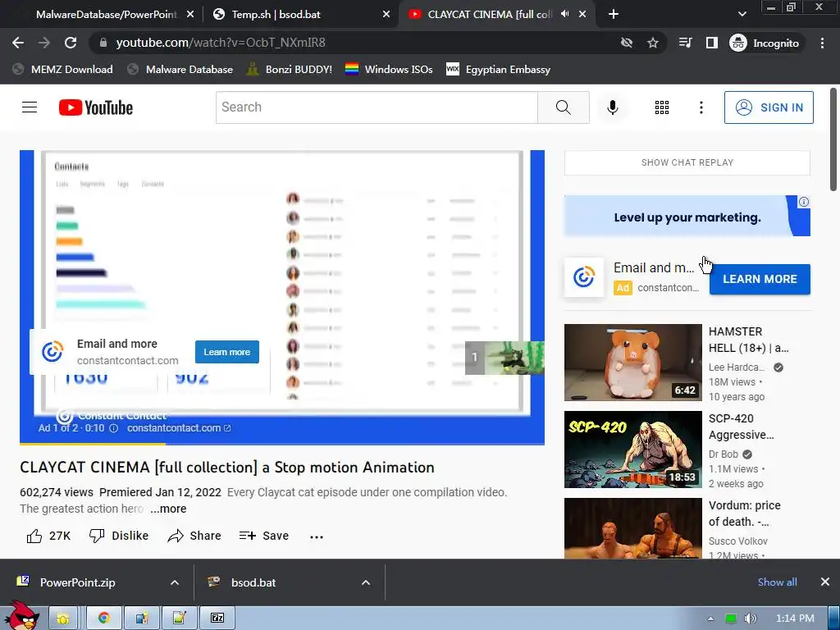Reload the YouTube page

pyautogui.click(x=71, y=43)
